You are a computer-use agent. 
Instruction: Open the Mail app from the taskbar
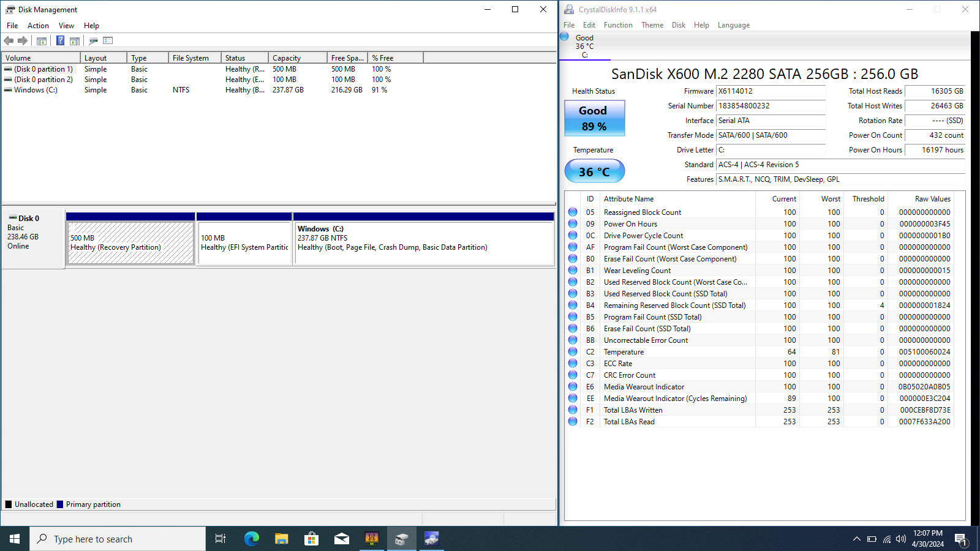(341, 539)
